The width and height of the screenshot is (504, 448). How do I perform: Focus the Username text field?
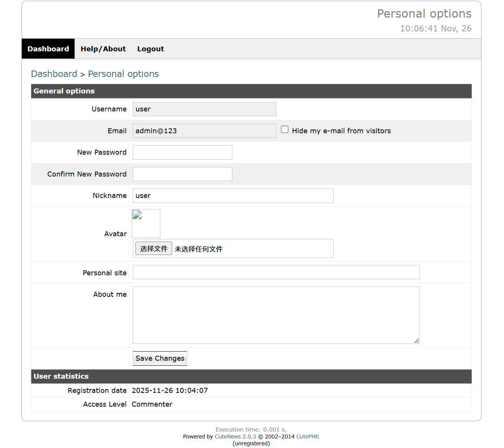coord(204,109)
